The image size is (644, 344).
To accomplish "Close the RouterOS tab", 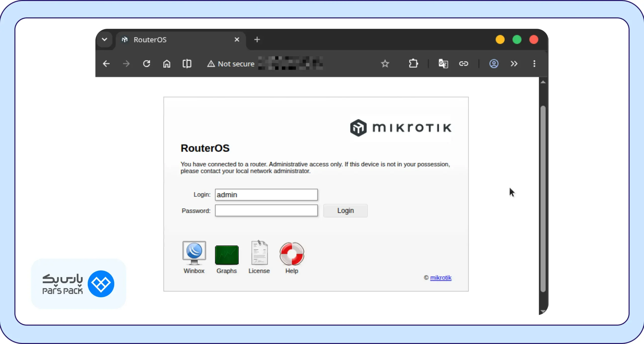I will click(237, 40).
